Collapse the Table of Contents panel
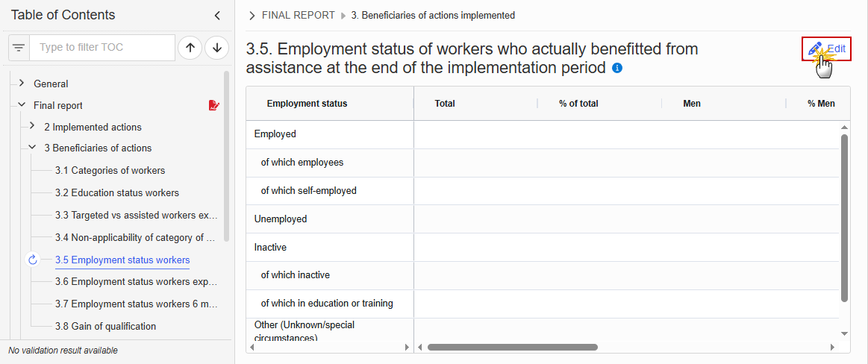 click(x=217, y=16)
